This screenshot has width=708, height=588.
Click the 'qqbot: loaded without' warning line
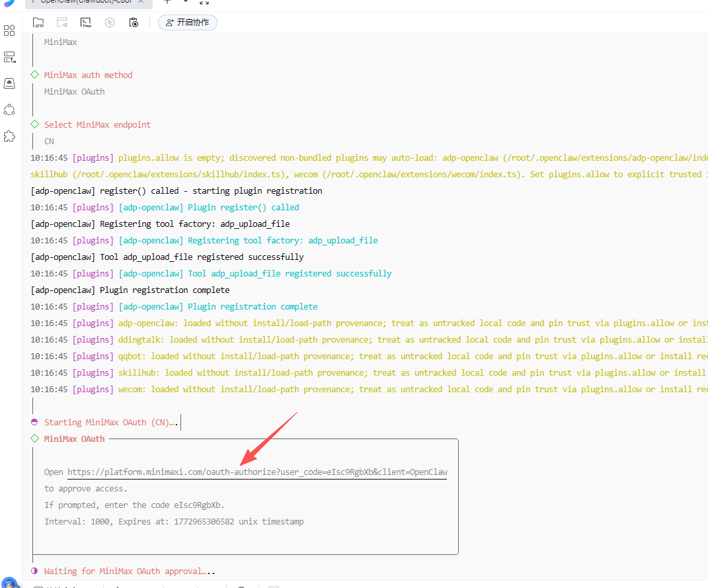click(x=369, y=357)
